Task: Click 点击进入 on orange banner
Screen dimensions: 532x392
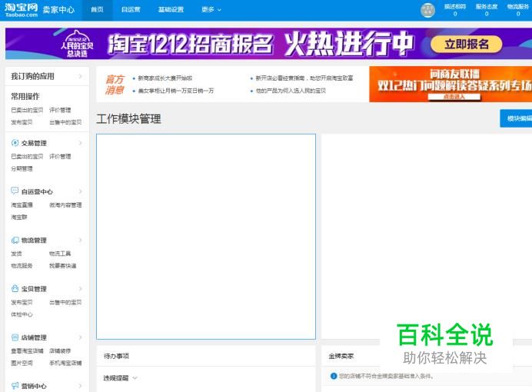Action: click(454, 97)
